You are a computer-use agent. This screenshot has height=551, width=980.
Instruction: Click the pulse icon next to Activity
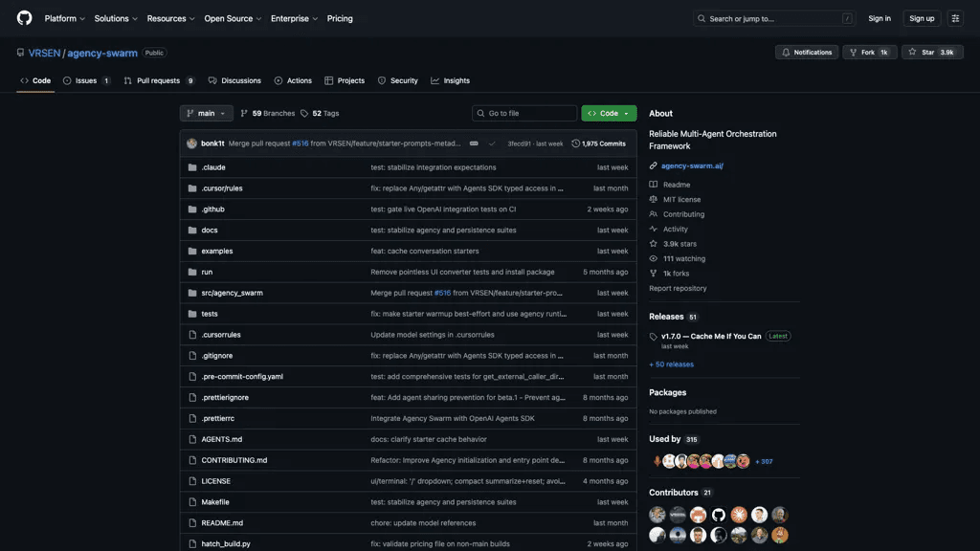[653, 230]
